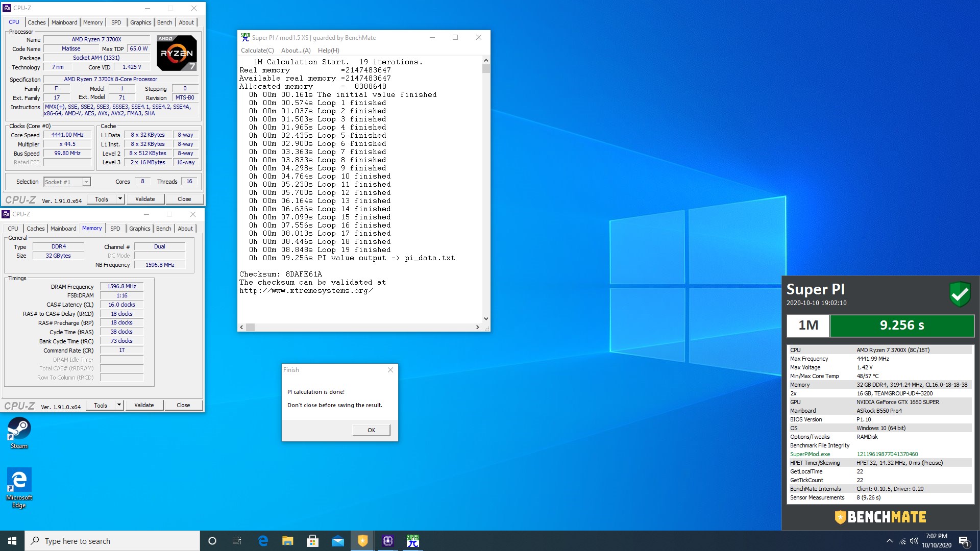Expand Tools dropdown arrow in bottom CPU-Z
980x551 pixels.
(119, 405)
